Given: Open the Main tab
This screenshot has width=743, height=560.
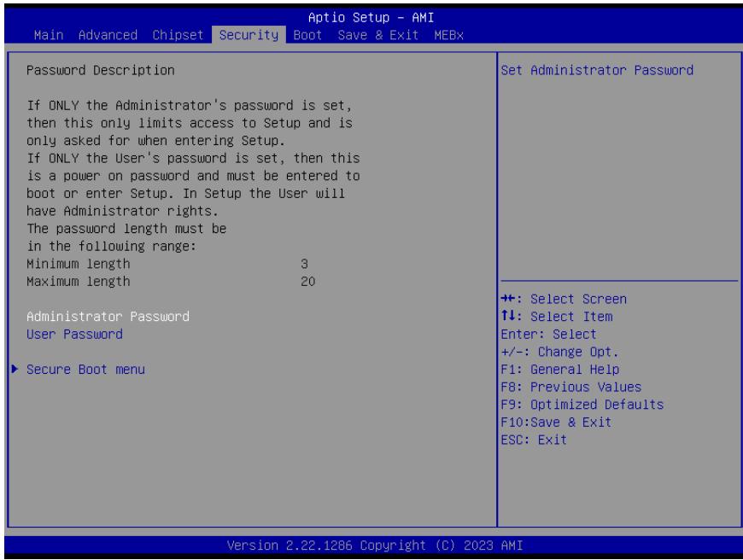Looking at the screenshot, I should [x=49, y=35].
